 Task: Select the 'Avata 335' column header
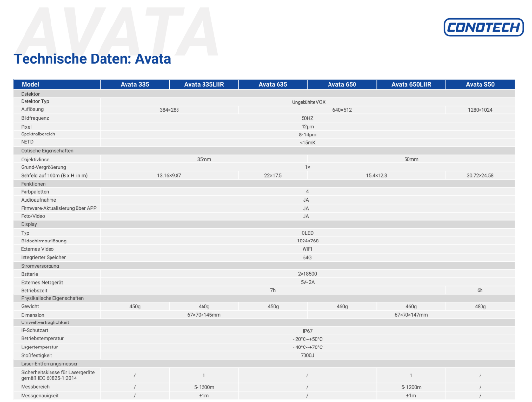(x=135, y=84)
